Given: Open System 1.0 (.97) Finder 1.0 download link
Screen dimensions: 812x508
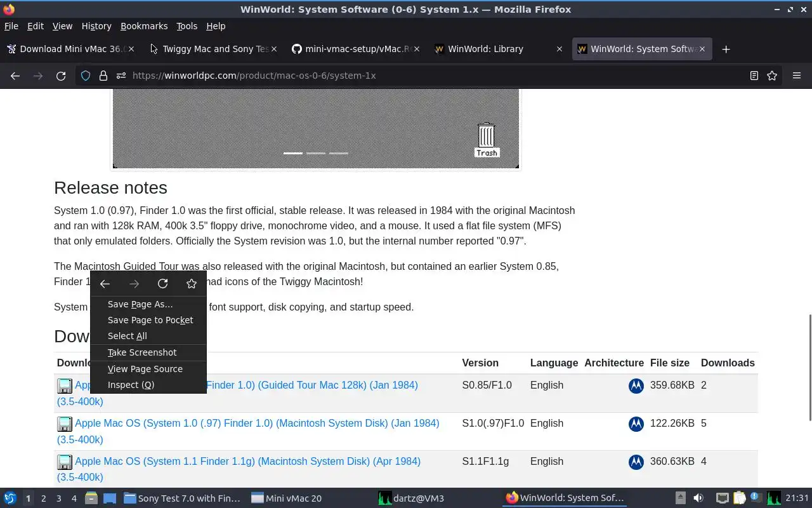Looking at the screenshot, I should (x=248, y=431).
